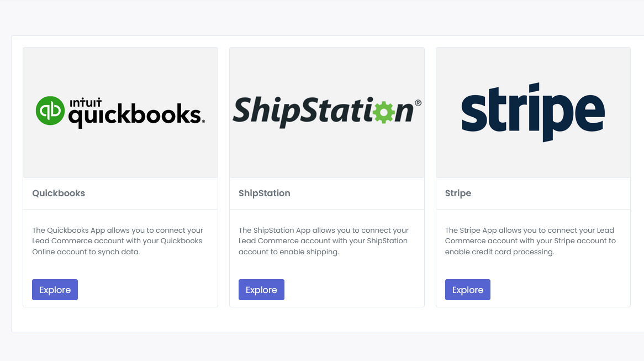Click the Stripe heading text
The image size is (644, 361).
(458, 193)
